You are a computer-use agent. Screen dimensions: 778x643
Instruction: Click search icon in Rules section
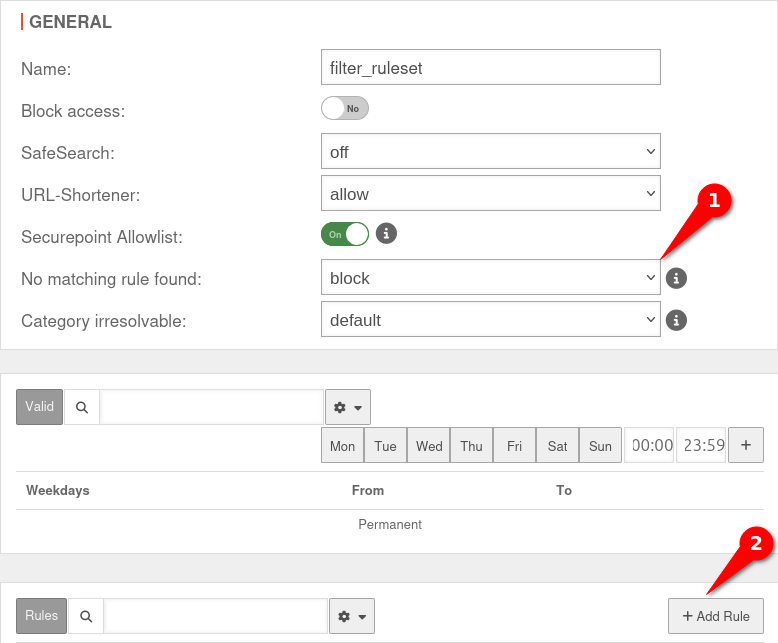(x=86, y=616)
